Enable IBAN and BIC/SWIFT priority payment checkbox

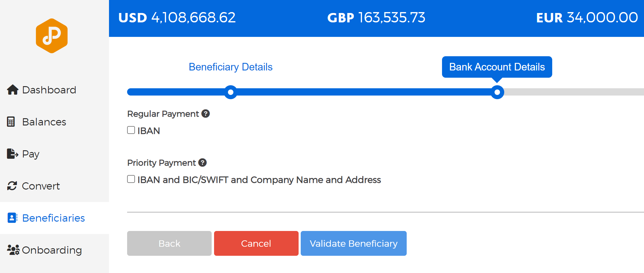(131, 179)
